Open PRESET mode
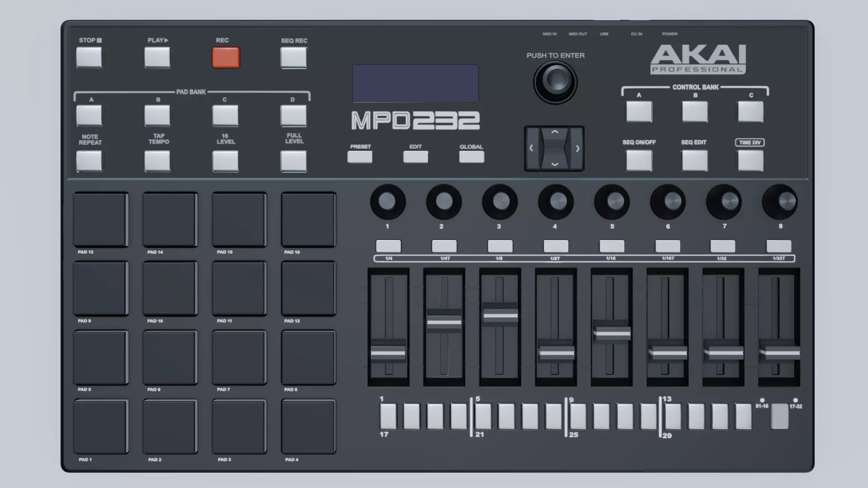The width and height of the screenshot is (868, 488). point(360,157)
